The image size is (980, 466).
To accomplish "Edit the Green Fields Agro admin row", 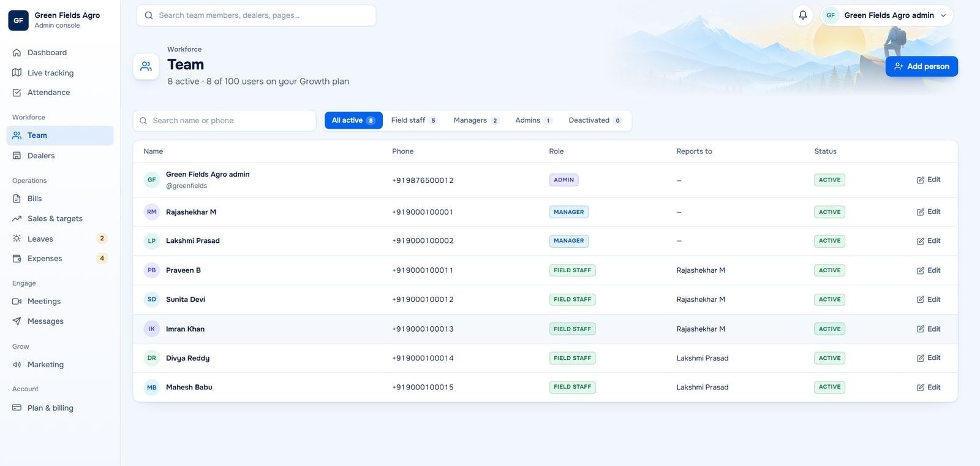I will click(x=929, y=180).
